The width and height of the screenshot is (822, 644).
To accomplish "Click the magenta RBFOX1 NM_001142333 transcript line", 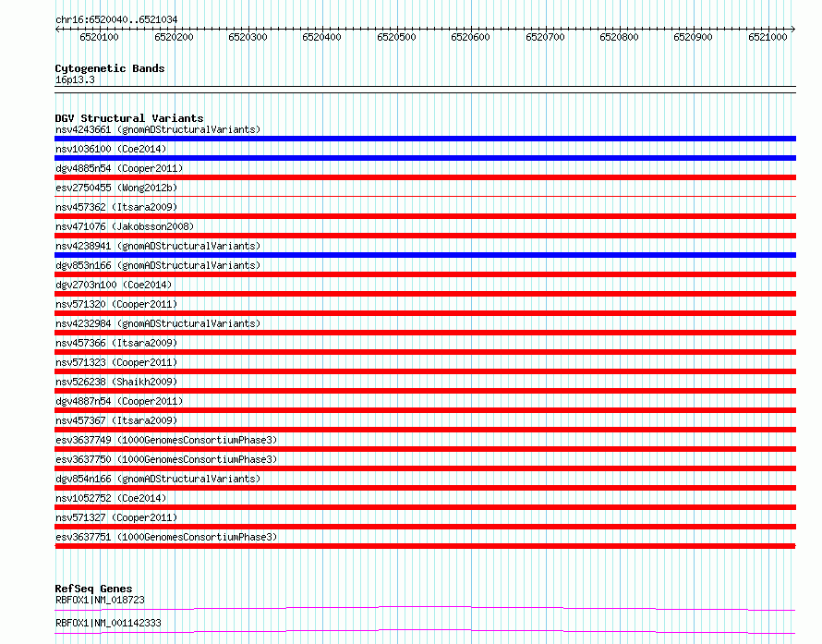I will (x=425, y=631).
